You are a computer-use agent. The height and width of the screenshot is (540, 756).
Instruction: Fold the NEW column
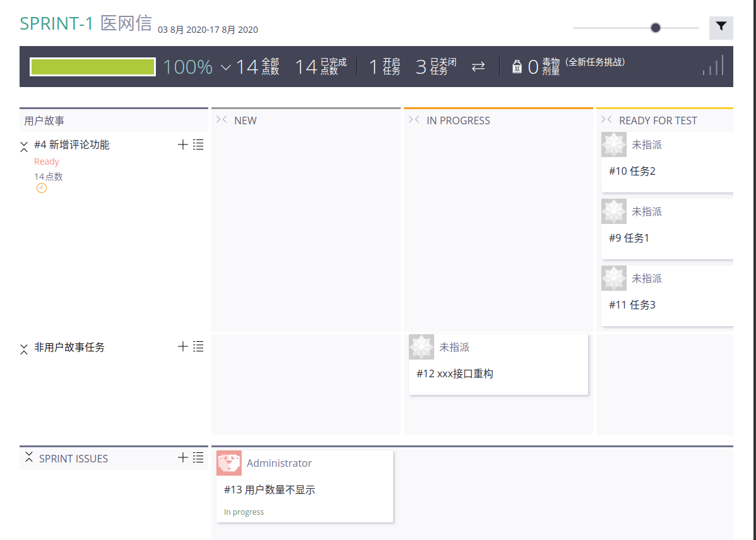point(221,120)
